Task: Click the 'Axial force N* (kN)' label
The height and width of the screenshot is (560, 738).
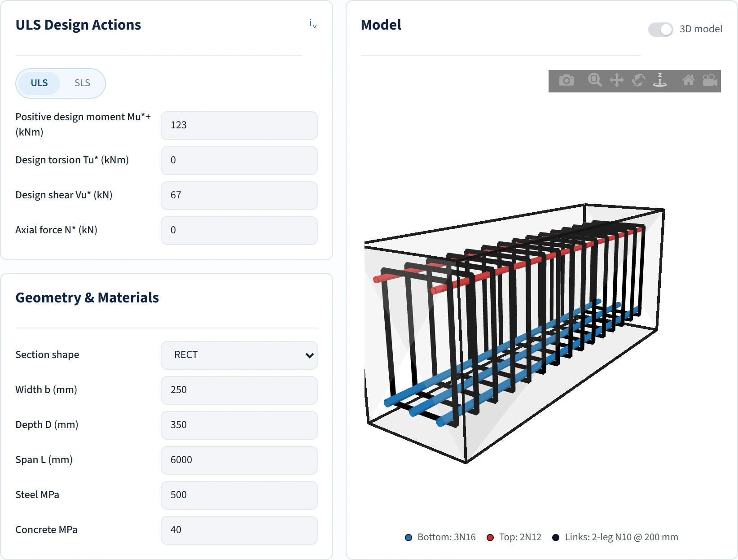Action: [x=56, y=230]
